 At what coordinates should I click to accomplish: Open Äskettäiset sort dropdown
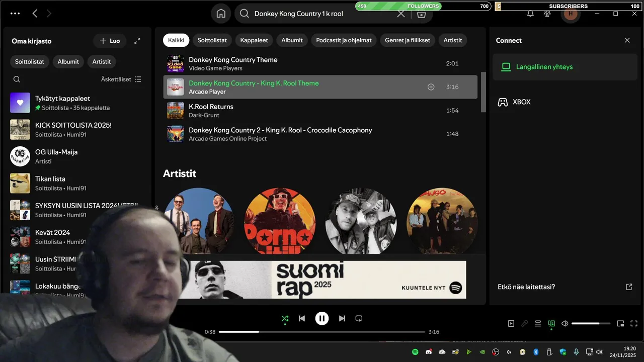pyautogui.click(x=121, y=79)
